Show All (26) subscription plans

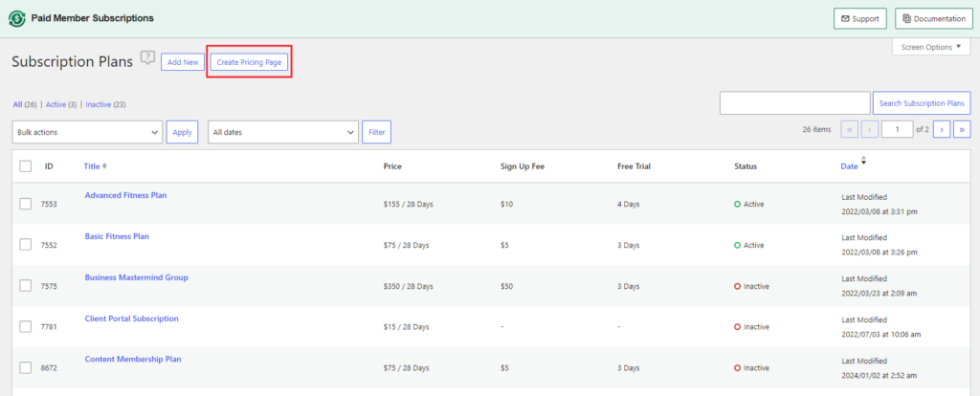(25, 104)
